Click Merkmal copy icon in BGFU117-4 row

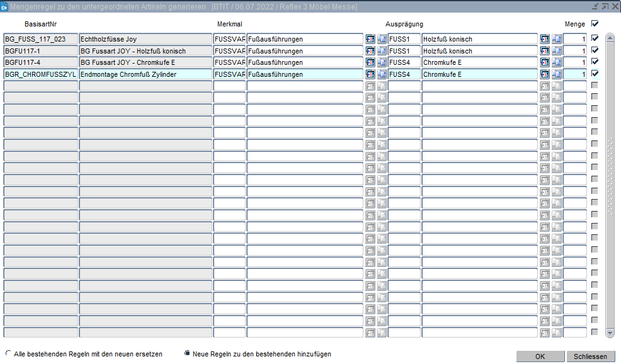pyautogui.click(x=382, y=62)
